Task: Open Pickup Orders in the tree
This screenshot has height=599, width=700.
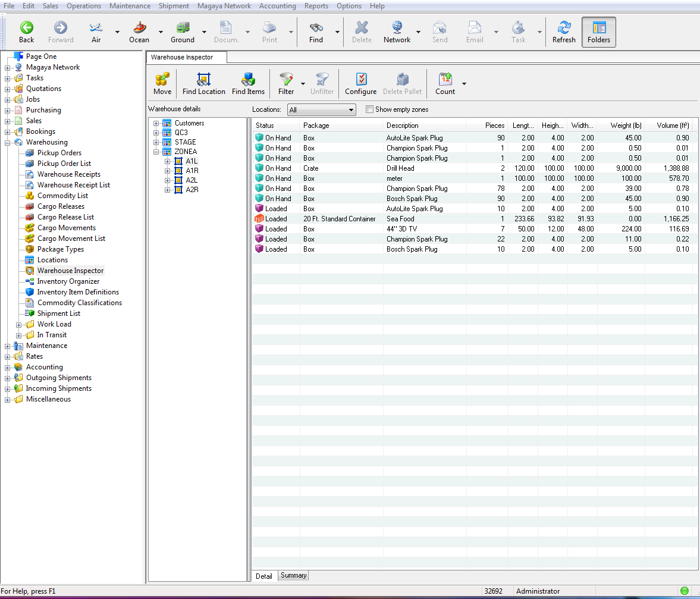Action: pyautogui.click(x=59, y=153)
